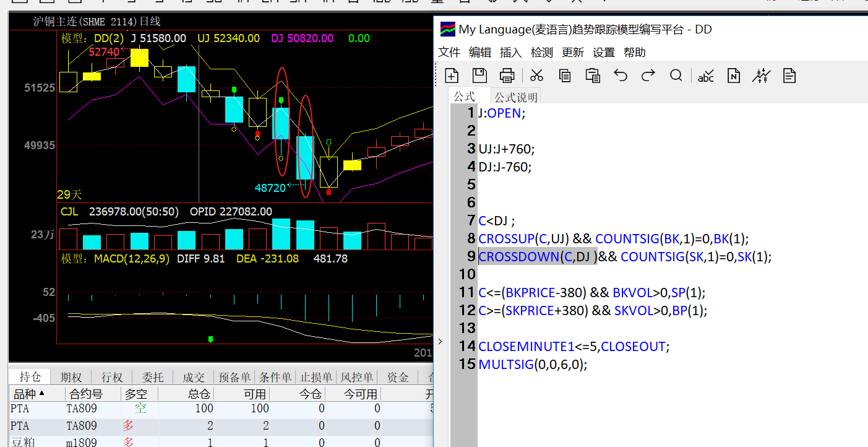Switch to the 委托 tab
The height and width of the screenshot is (447, 868).
153,377
